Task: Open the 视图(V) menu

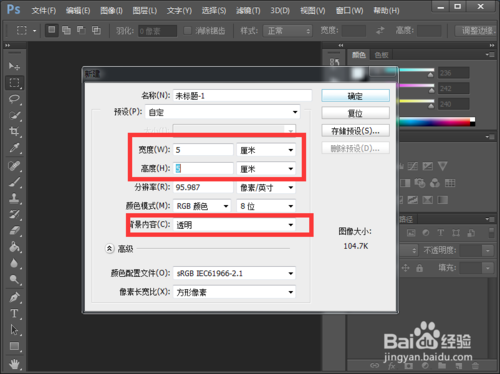Action: pyautogui.click(x=313, y=11)
